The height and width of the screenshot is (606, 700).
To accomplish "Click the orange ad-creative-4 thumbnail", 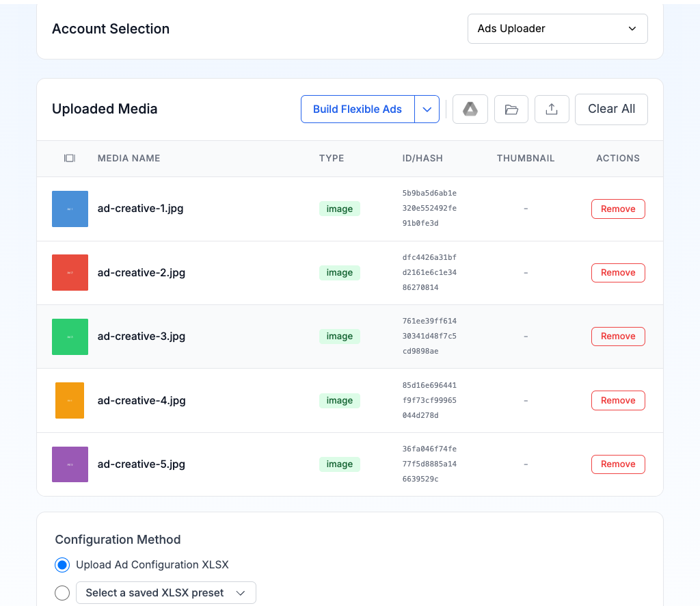I will (70, 400).
